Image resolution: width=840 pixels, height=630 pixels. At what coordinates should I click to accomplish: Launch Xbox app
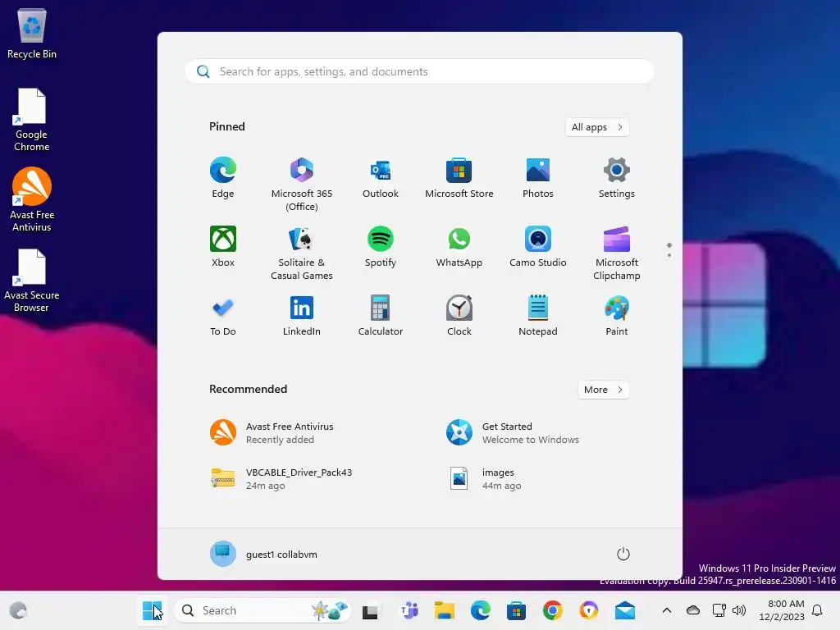click(x=223, y=247)
